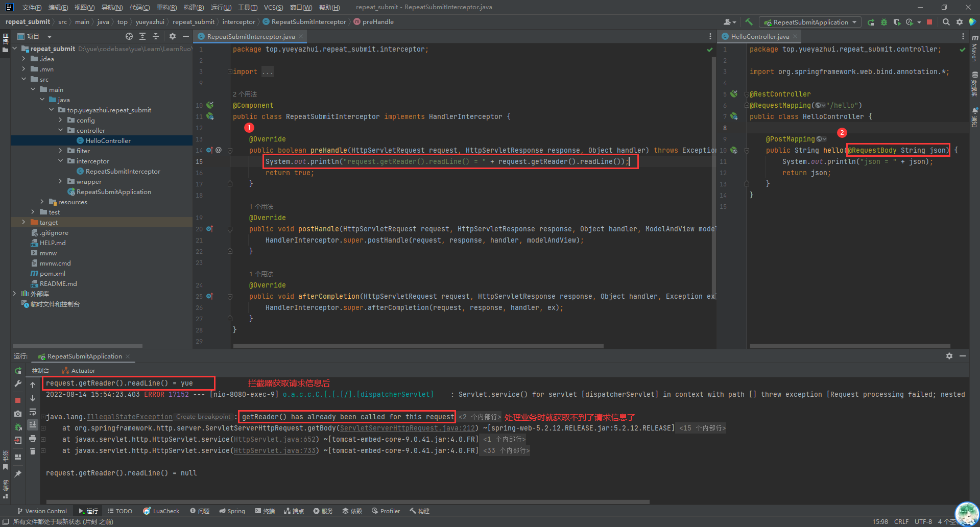Click the Build project hammer icon
980x527 pixels.
click(749, 22)
